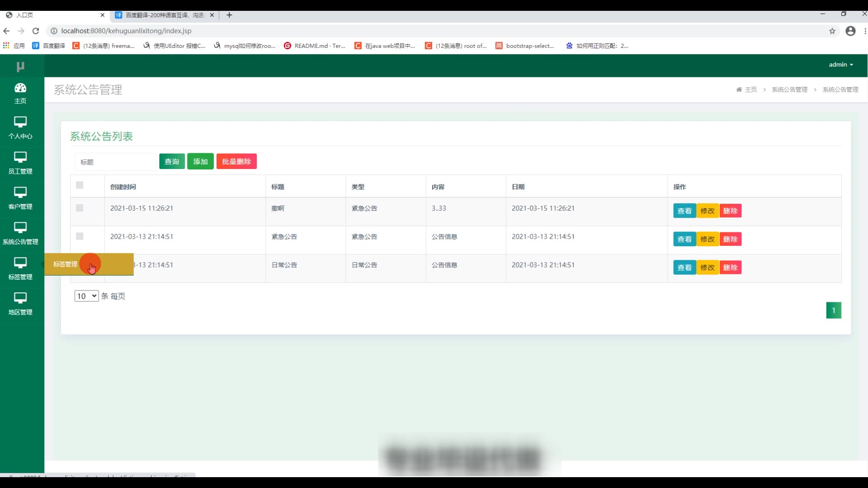868x488 pixels.
Task: Switch to the 入口页 browser tab
Action: pyautogui.click(x=54, y=15)
